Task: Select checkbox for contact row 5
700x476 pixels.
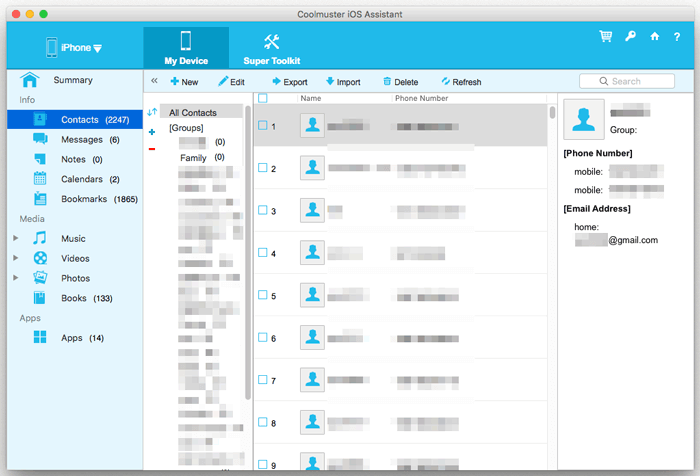Action: (x=263, y=295)
